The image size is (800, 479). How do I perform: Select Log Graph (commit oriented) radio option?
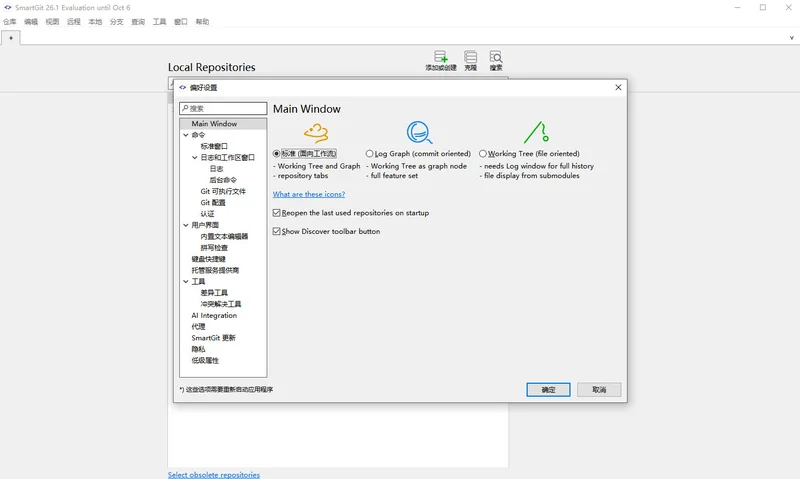point(369,154)
